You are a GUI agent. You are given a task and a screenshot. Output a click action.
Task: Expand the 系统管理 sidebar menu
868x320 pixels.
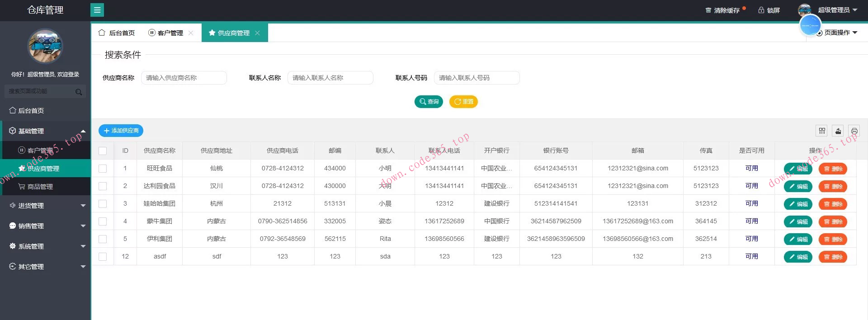point(45,246)
